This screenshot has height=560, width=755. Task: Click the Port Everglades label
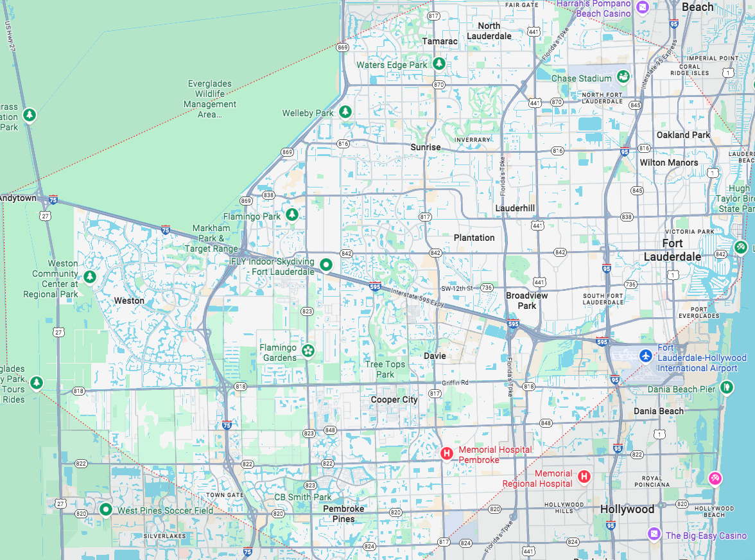point(699,313)
